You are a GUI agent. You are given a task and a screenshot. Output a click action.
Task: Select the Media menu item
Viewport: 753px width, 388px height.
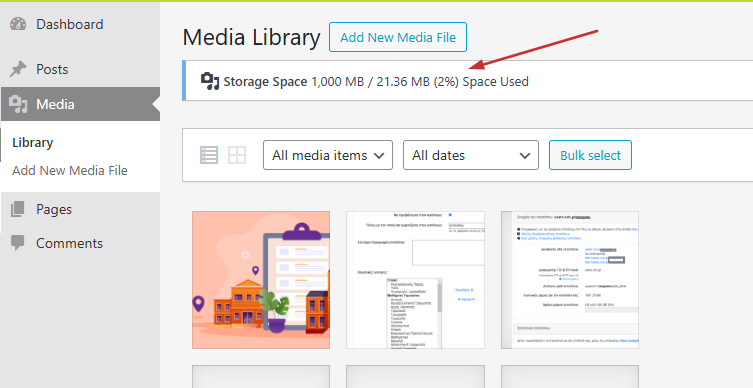coord(80,104)
